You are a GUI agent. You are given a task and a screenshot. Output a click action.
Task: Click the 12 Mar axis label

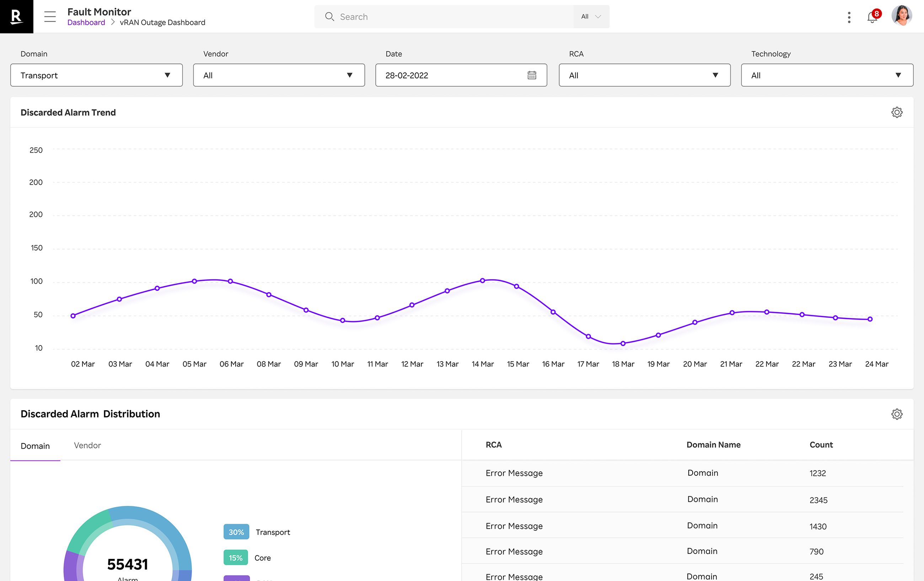pyautogui.click(x=412, y=364)
